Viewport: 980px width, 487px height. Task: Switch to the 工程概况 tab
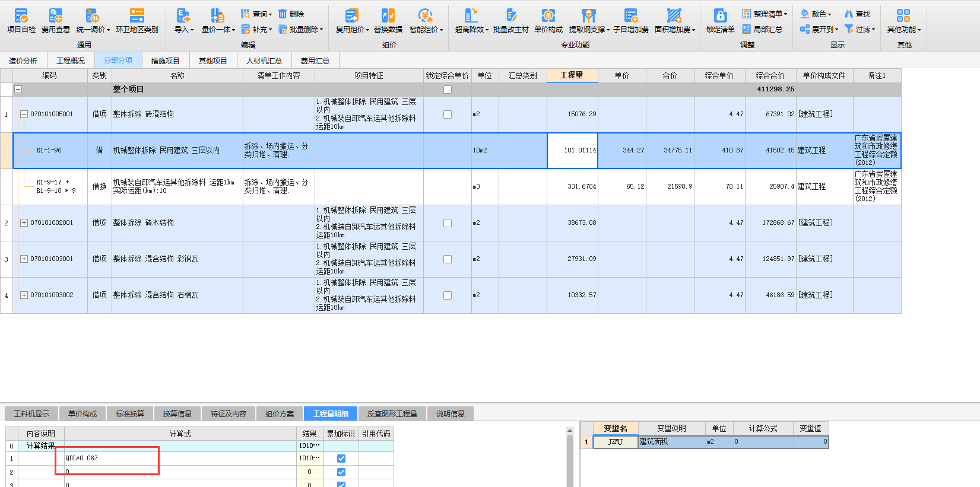(x=71, y=61)
